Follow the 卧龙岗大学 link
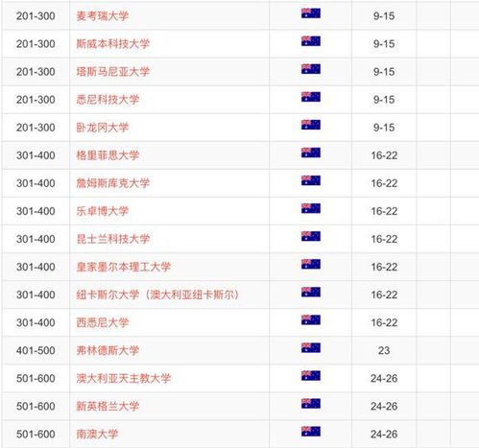 coord(103,128)
